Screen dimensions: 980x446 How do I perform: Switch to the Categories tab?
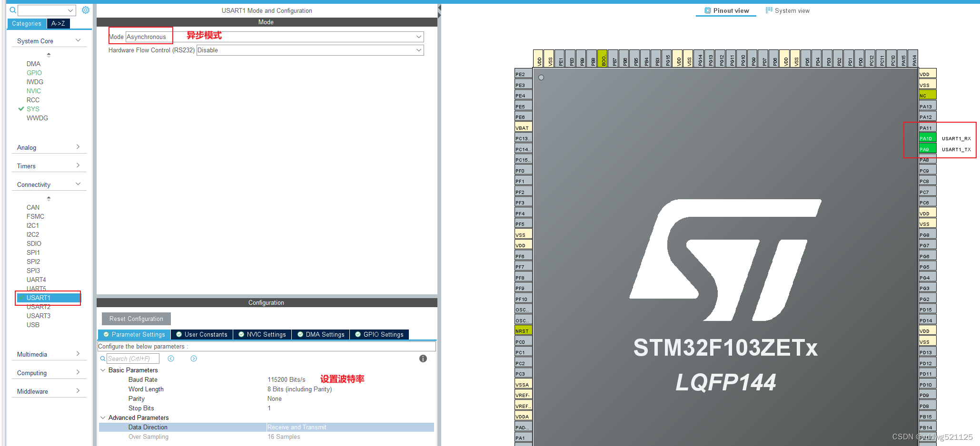[27, 23]
